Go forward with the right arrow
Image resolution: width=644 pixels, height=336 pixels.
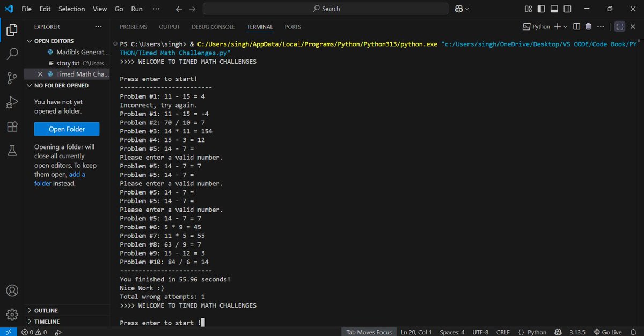tap(192, 9)
